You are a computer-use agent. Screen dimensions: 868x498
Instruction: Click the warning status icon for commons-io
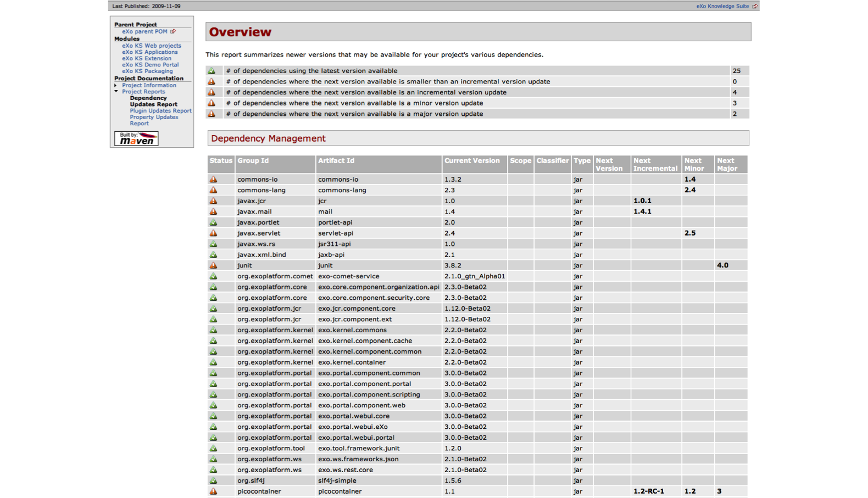pyautogui.click(x=213, y=180)
